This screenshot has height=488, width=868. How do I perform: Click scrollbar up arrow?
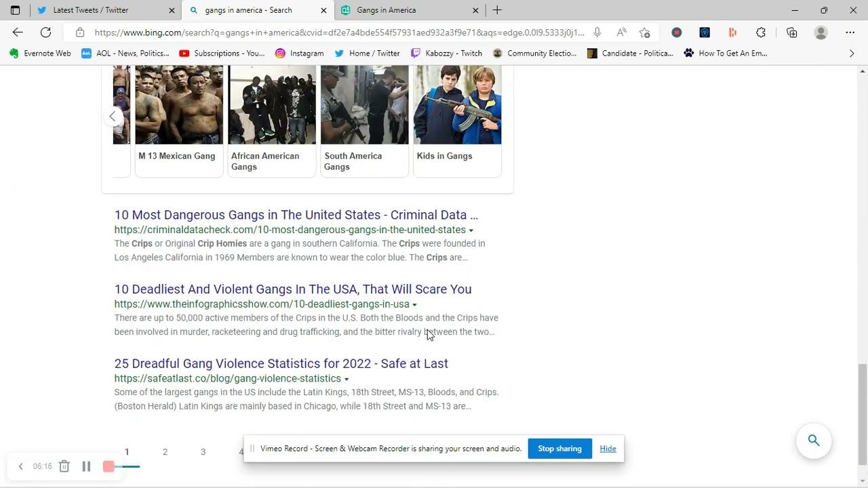[863, 70]
